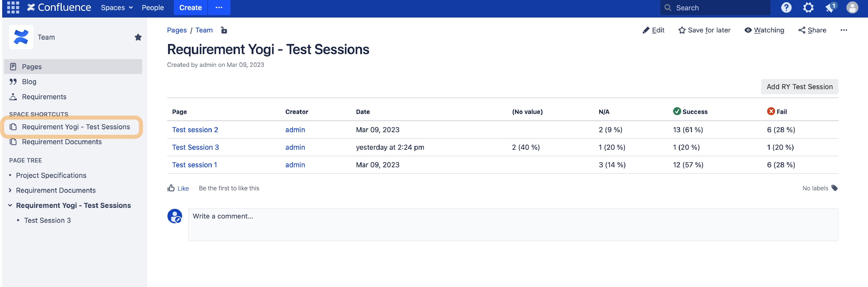Expand the Requirement Documents tree item
This screenshot has height=287, width=868.
[x=10, y=190]
